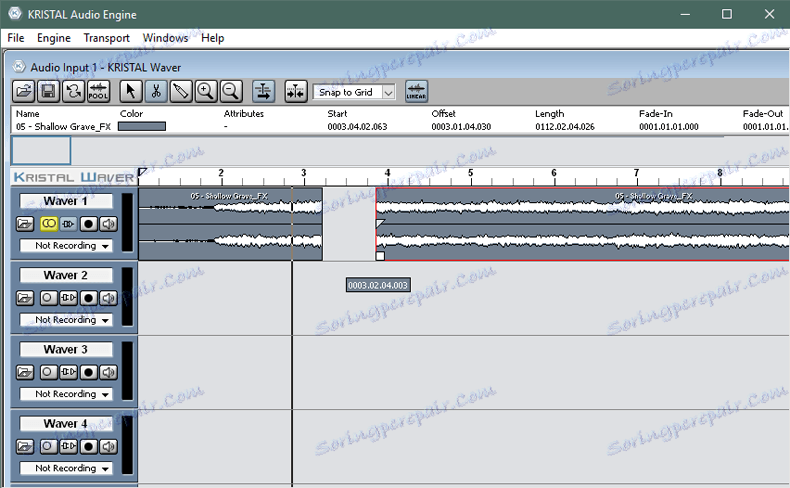
Task: Mute Waver 2 speaker button
Action: click(108, 298)
